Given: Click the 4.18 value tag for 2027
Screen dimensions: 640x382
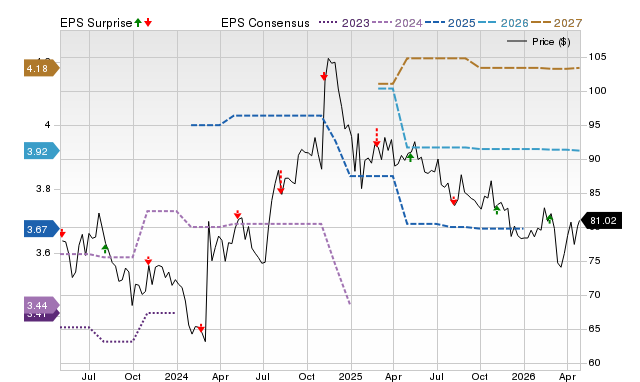Looking at the screenshot, I should click(x=42, y=68).
